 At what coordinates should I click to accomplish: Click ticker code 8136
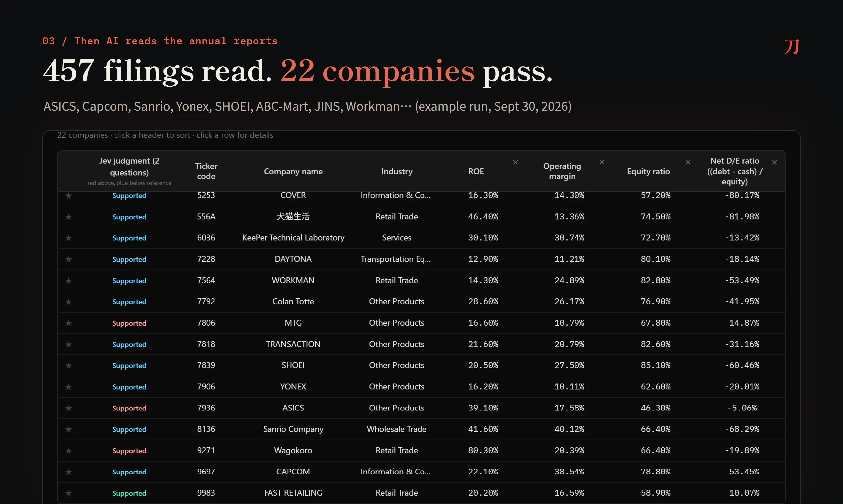point(206,429)
